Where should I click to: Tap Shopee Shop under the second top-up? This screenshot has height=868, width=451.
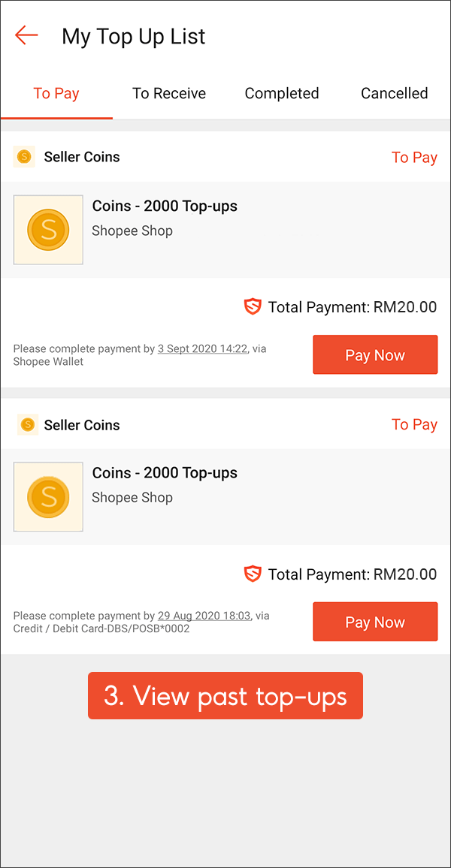tap(132, 497)
